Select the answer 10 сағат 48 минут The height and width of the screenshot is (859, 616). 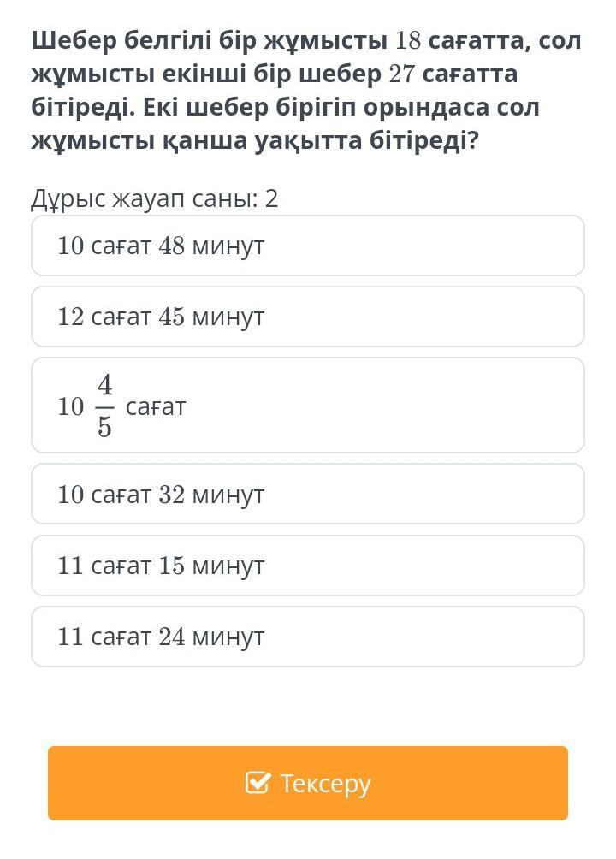tap(308, 246)
